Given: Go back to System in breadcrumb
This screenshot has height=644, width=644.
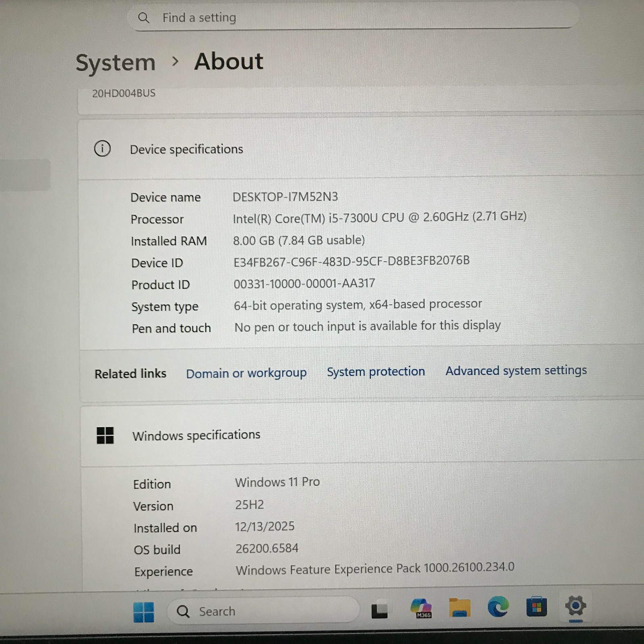Looking at the screenshot, I should [116, 63].
